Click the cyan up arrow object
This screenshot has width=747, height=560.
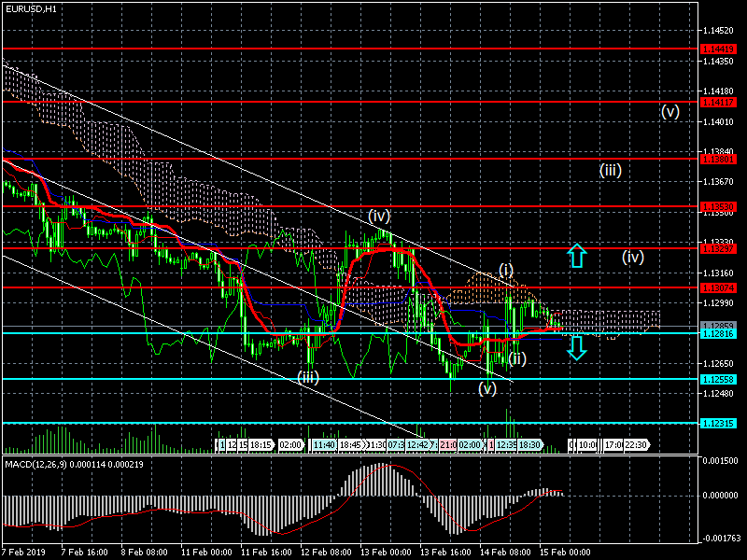tap(576, 255)
